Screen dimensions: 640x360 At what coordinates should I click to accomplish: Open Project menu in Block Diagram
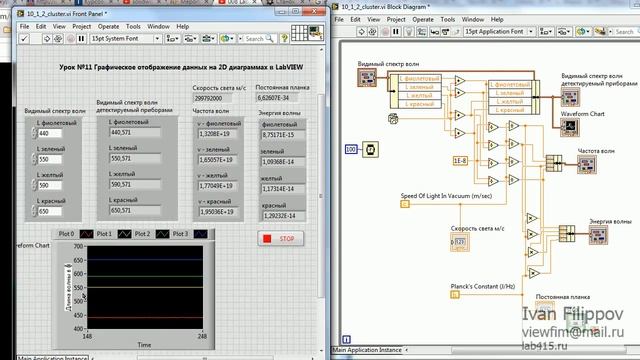click(396, 20)
